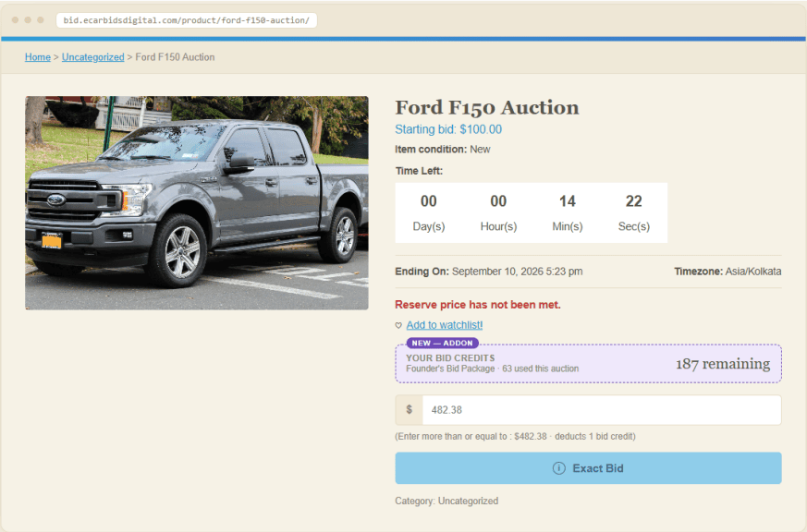
Task: Click the third gray window dot
Action: (41, 20)
